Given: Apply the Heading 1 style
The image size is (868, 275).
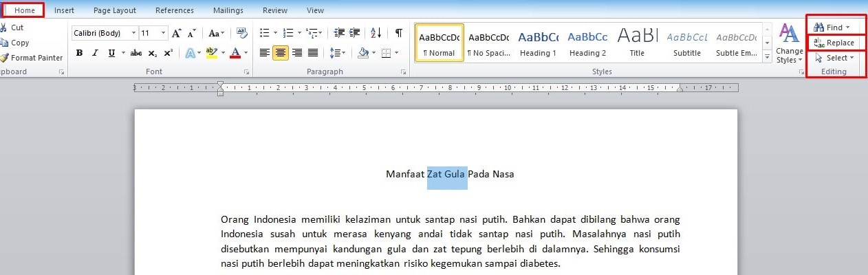Looking at the screenshot, I should pos(538,43).
